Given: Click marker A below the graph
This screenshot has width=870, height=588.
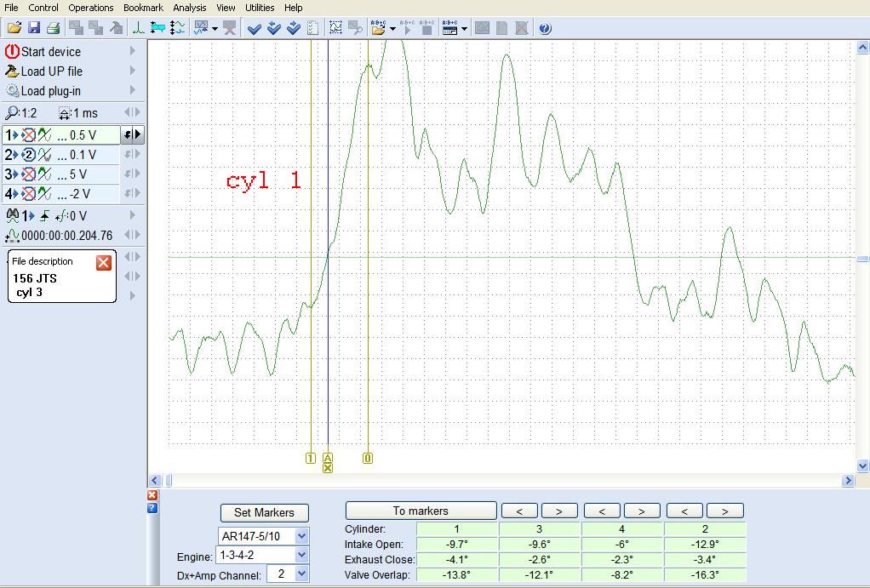Looking at the screenshot, I should coord(328,458).
